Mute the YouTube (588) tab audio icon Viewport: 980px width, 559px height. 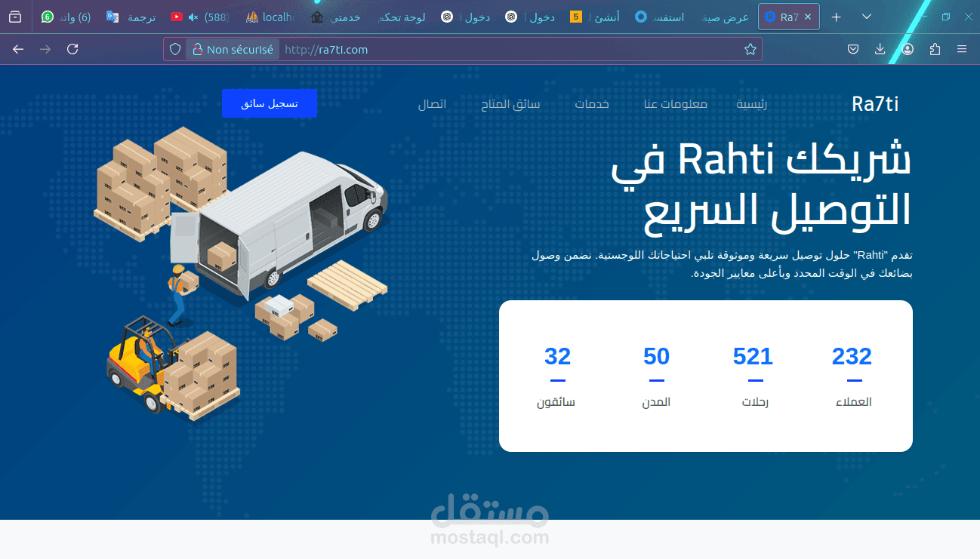click(193, 17)
